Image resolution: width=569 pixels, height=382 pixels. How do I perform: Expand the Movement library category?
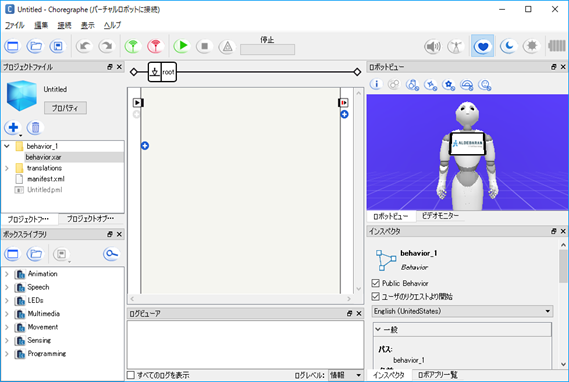[x=7, y=327]
